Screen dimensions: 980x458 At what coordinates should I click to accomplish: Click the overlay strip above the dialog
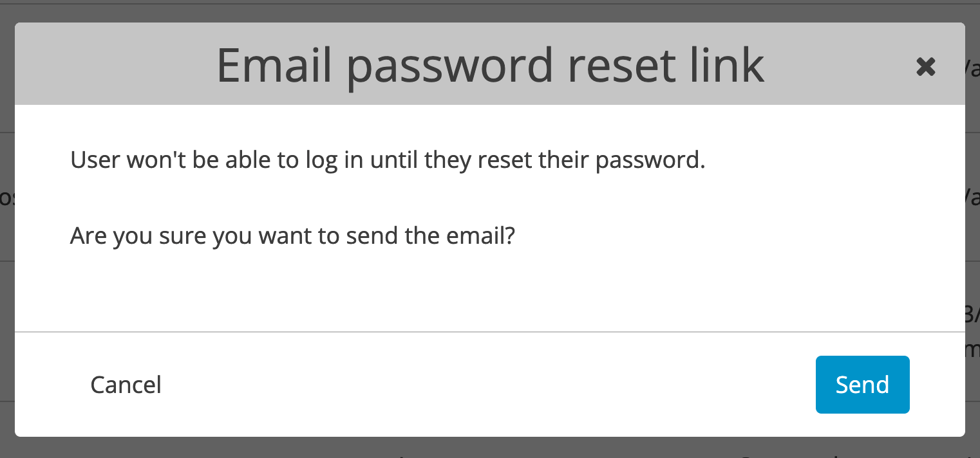point(489,10)
